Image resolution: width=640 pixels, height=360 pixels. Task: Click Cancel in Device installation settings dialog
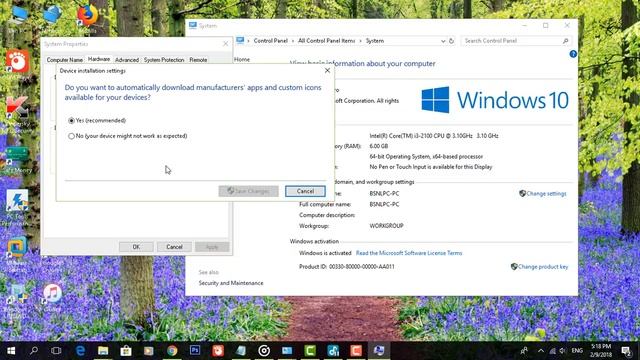tap(305, 191)
